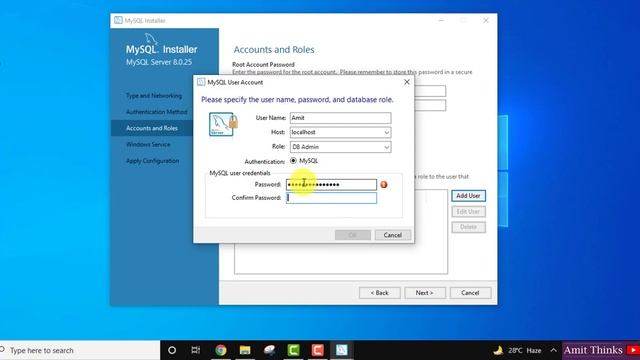
Task: Select the MySQL authentication radio button
Action: pos(293,161)
